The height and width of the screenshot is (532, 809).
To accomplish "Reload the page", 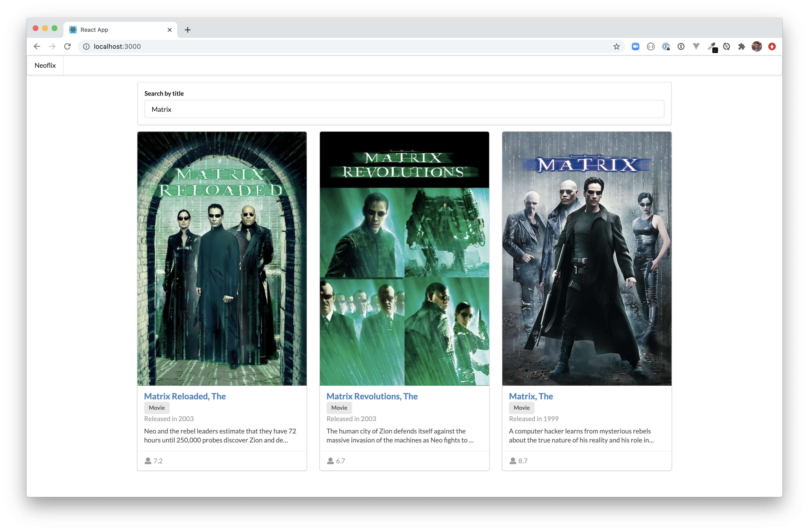I will click(67, 46).
